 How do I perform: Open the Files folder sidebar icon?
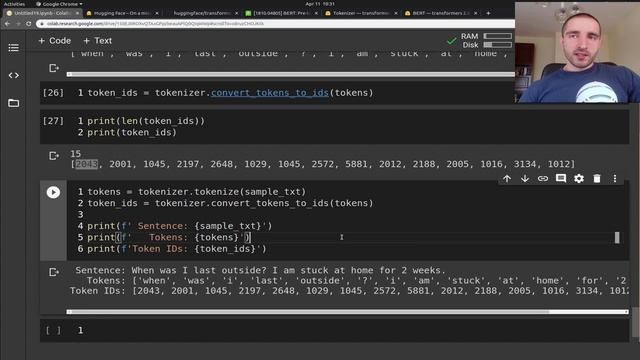pyautogui.click(x=13, y=103)
